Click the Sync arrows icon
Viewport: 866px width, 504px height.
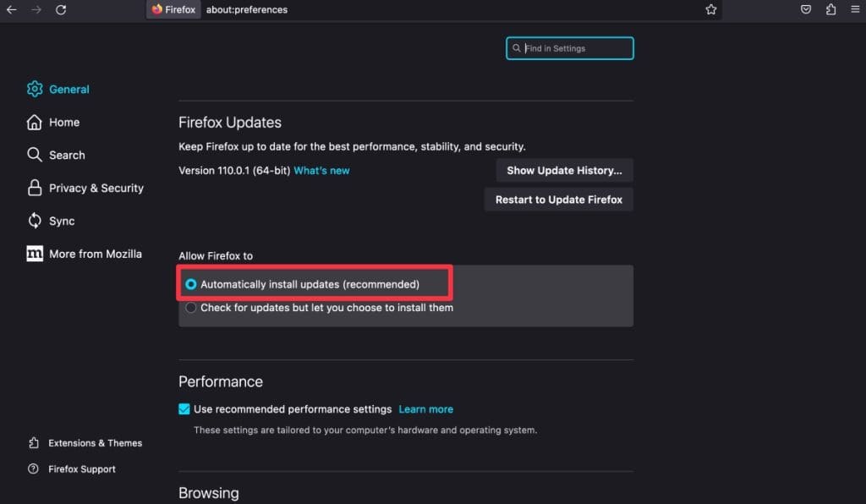(x=35, y=221)
